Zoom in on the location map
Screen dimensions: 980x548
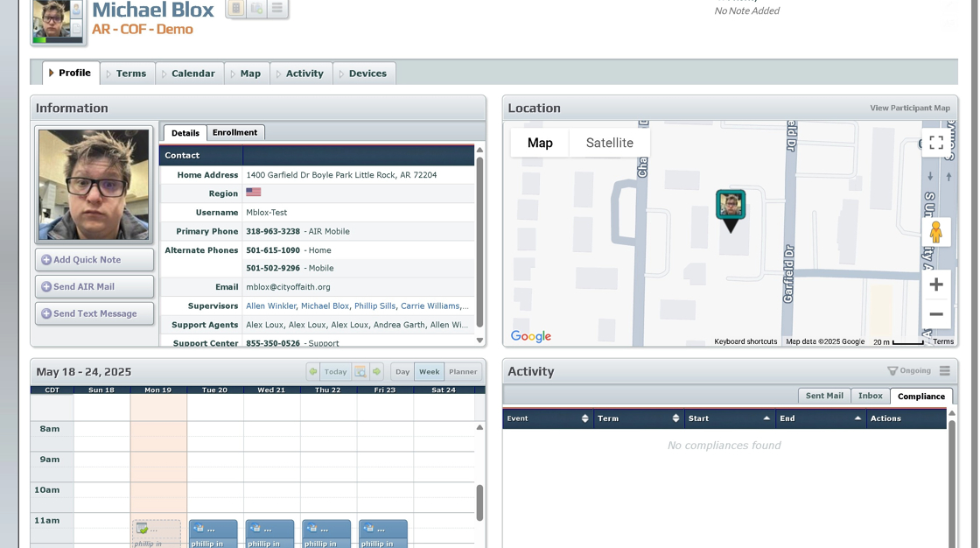coord(935,285)
